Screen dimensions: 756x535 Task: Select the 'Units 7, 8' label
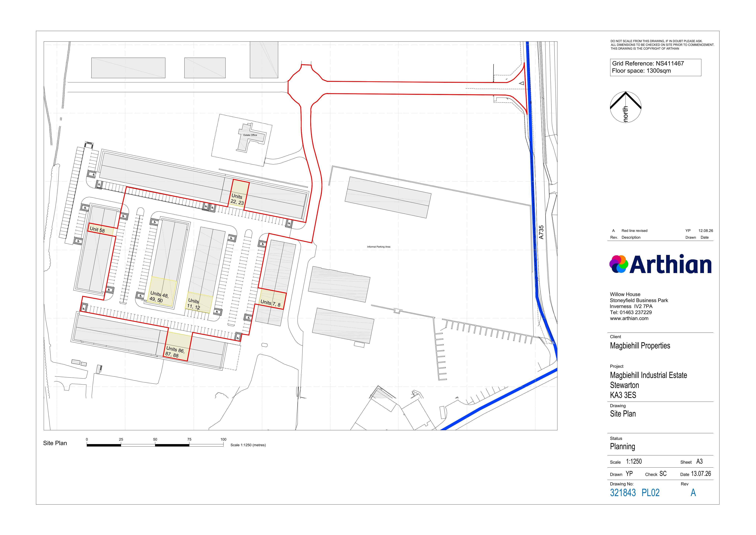click(270, 303)
